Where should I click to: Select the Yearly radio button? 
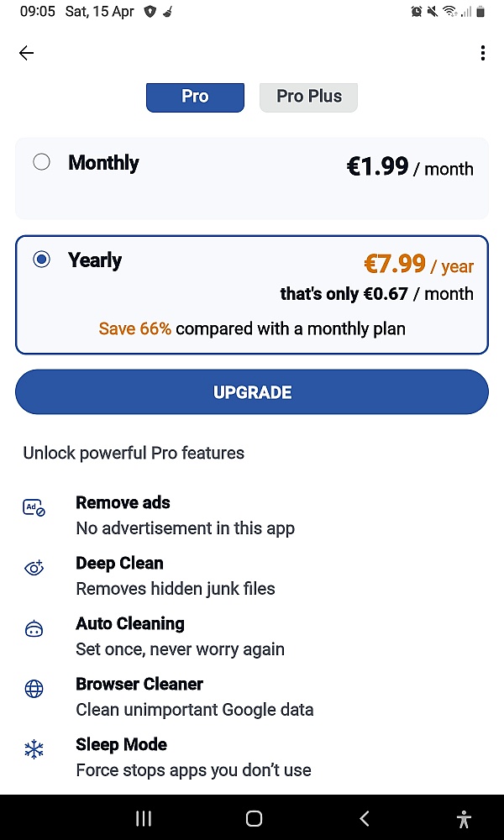pos(41,260)
